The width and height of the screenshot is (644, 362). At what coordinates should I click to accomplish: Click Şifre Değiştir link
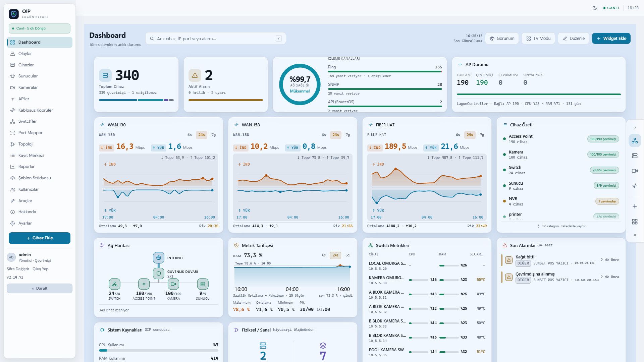coord(18,269)
